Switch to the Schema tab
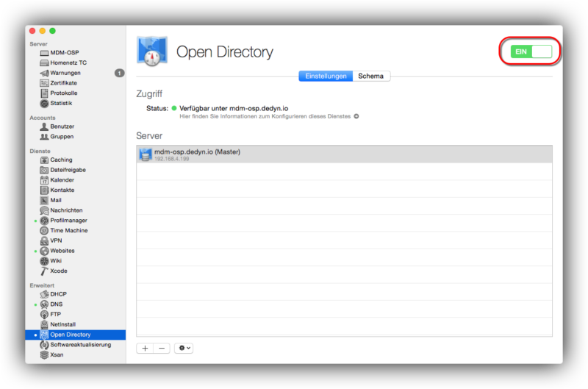This screenshot has height=389, width=588. [x=370, y=76]
